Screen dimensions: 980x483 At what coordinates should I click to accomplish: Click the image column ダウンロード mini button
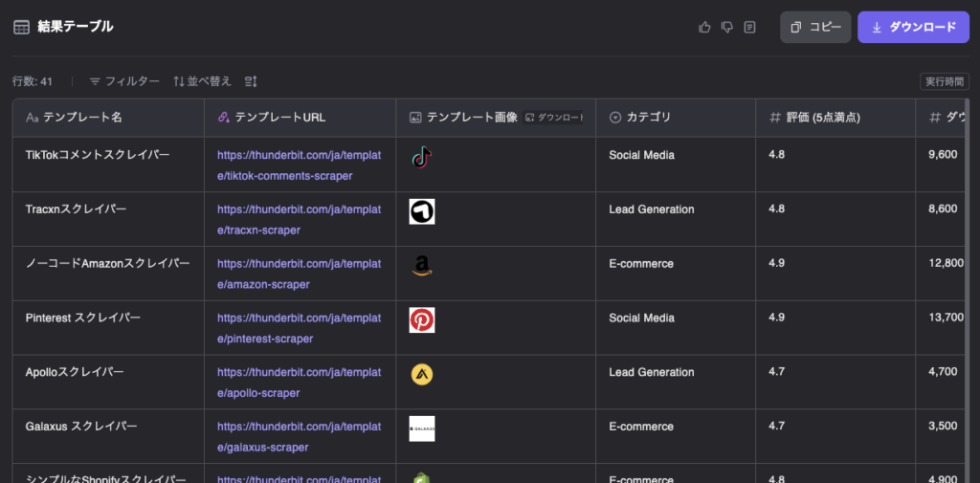coord(554,118)
